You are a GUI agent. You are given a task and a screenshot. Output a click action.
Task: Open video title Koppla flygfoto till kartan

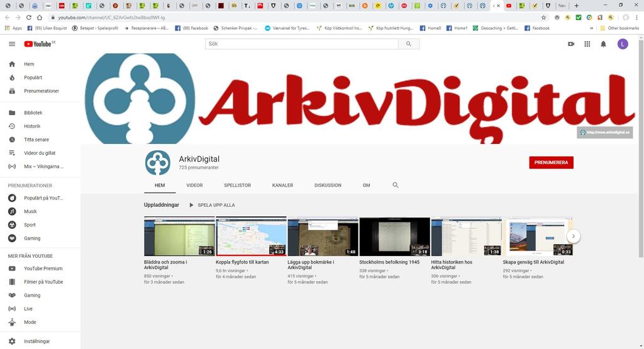242,262
